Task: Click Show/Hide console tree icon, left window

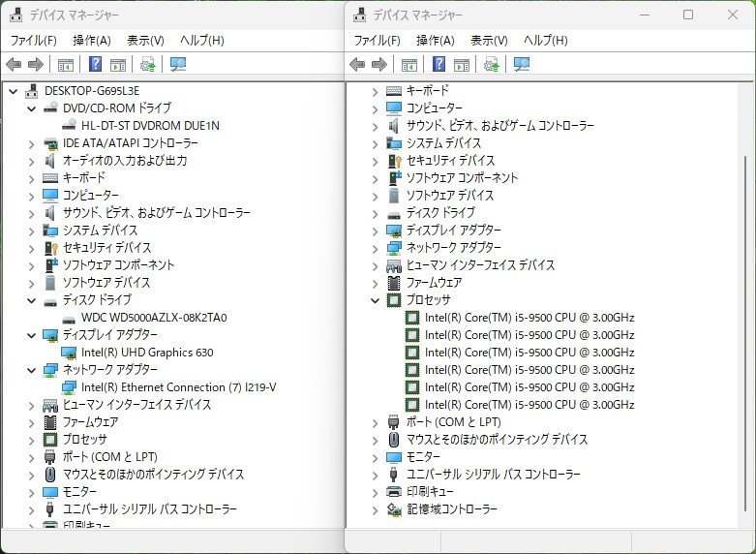Action: click(x=66, y=64)
